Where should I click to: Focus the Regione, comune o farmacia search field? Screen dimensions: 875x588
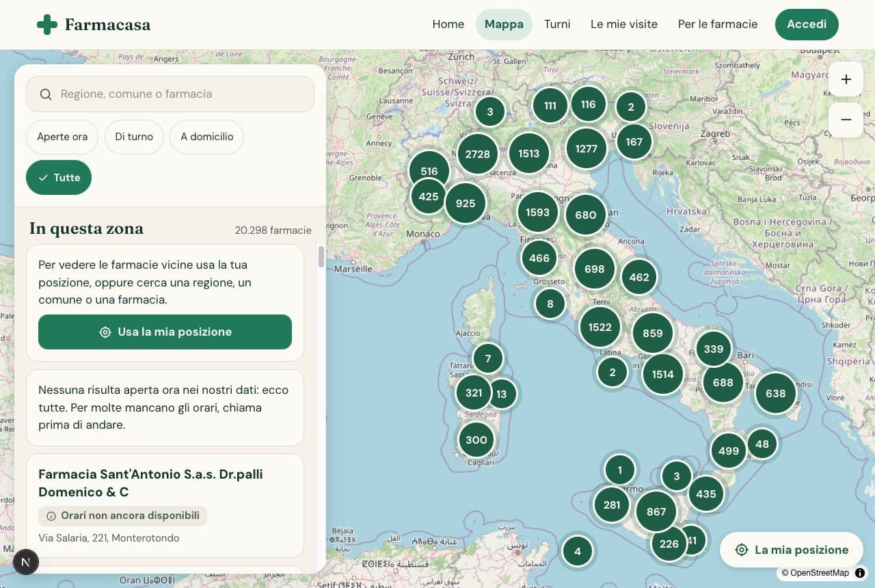170,94
